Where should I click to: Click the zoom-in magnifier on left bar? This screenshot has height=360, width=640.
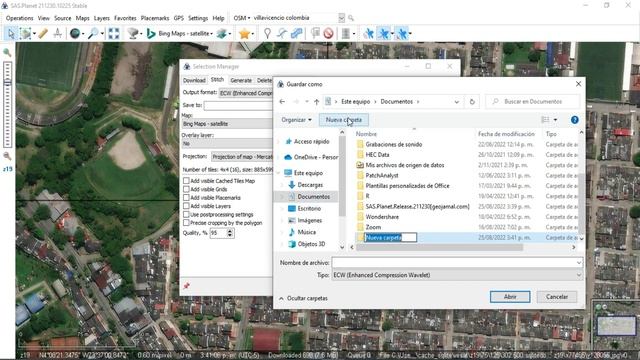(7, 52)
